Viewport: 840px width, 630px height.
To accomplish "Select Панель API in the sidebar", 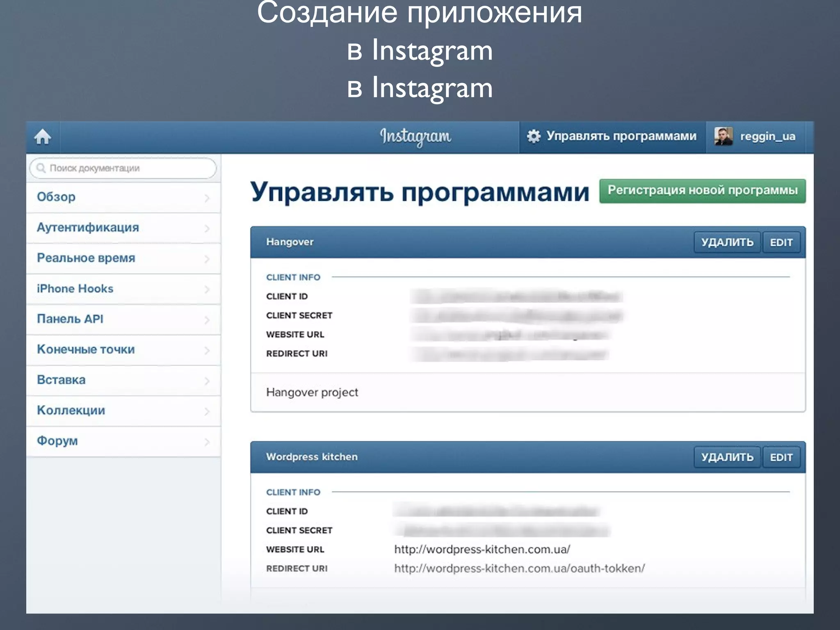I will tap(123, 320).
